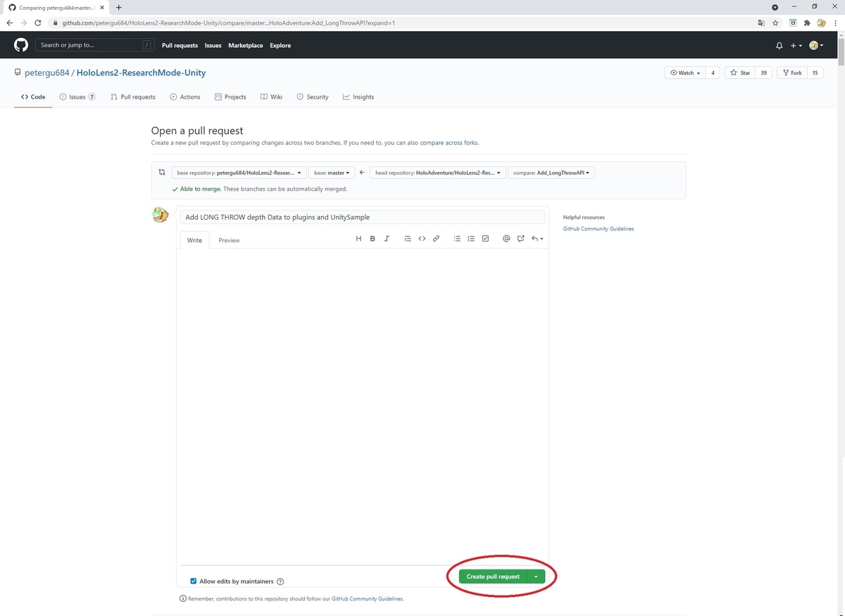Toggle Allow edits by maintainers checkbox

(194, 582)
